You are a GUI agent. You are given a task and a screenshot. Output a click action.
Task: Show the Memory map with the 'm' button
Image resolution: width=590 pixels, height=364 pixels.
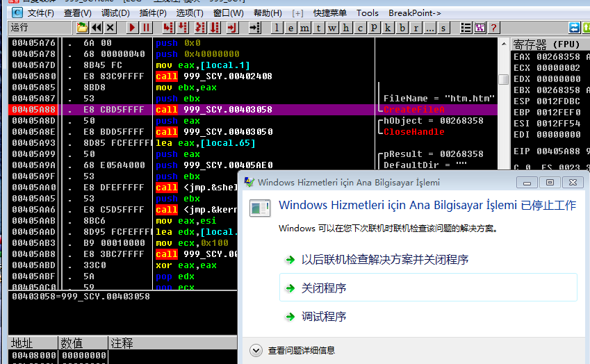click(x=305, y=28)
